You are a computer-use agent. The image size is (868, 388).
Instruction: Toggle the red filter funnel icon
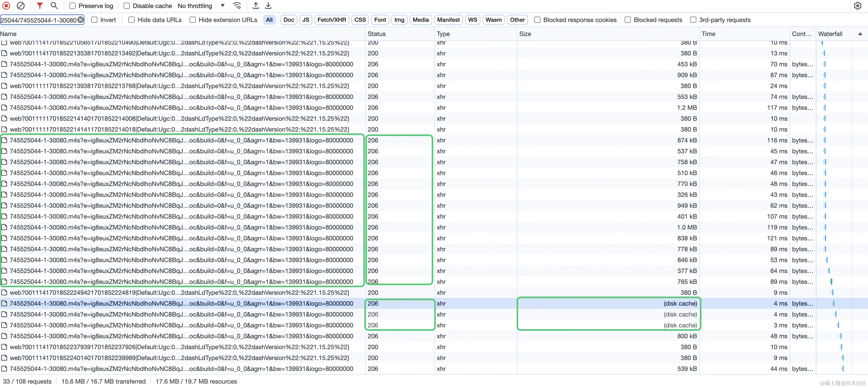click(39, 6)
